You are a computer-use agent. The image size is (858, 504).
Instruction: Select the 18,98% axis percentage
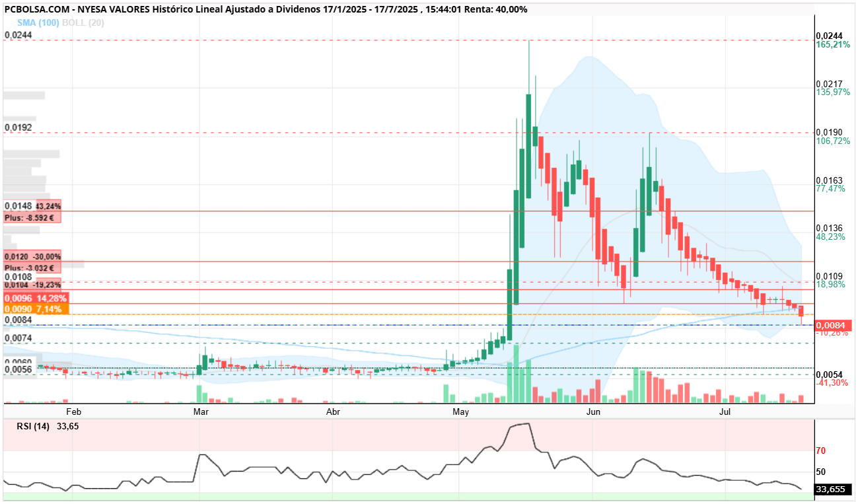point(831,284)
